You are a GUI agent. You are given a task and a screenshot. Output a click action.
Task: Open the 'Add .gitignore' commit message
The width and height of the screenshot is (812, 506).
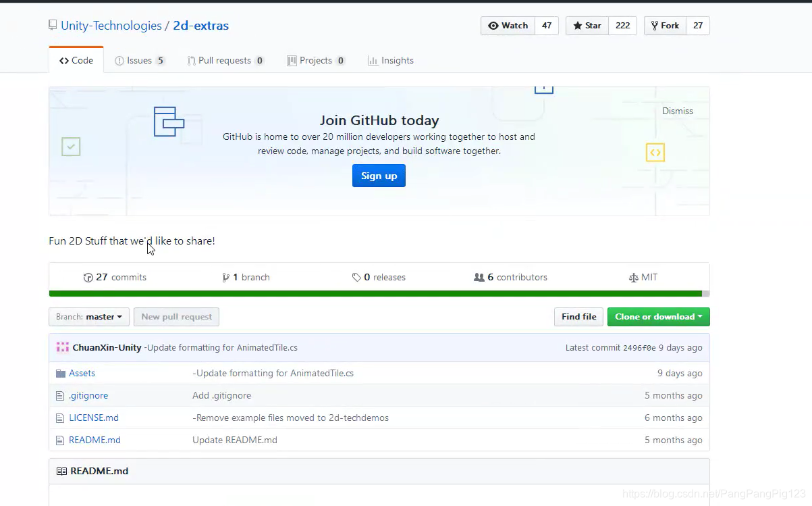click(x=221, y=395)
